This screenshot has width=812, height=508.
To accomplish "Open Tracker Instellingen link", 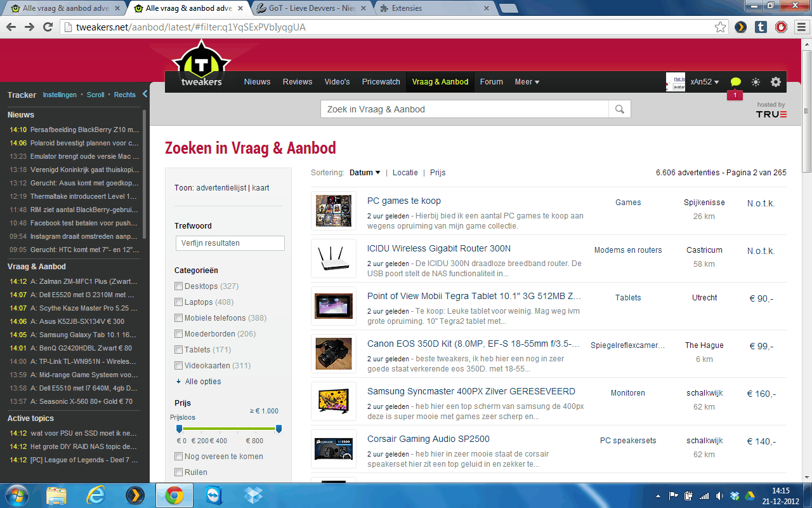I will coord(60,95).
